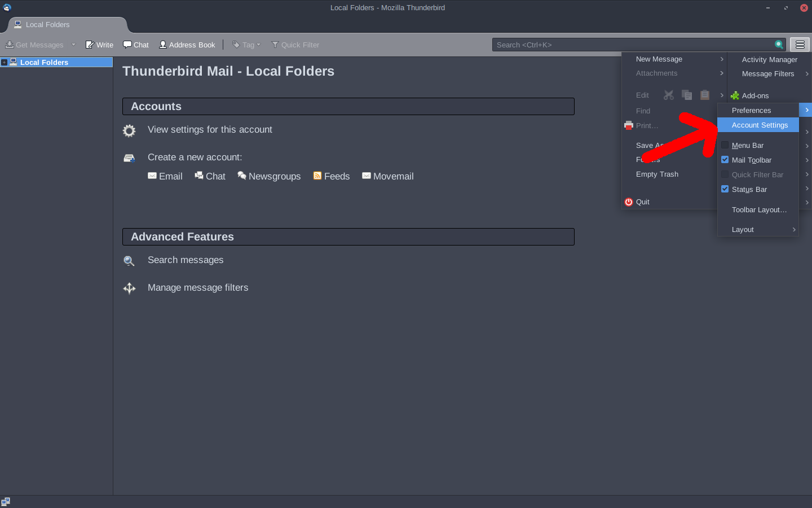Enable the Menu Bar checkbox
This screenshot has height=508, width=812.
pyautogui.click(x=725, y=145)
